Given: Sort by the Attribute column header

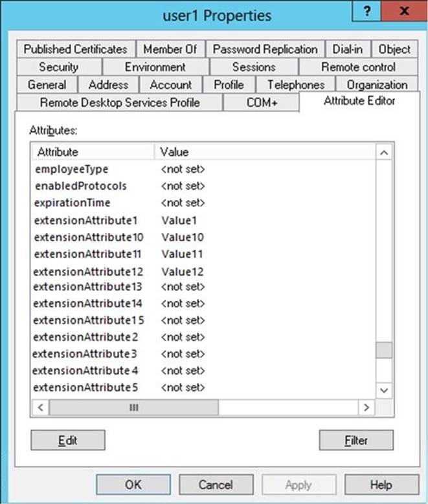Looking at the screenshot, I should (94, 152).
